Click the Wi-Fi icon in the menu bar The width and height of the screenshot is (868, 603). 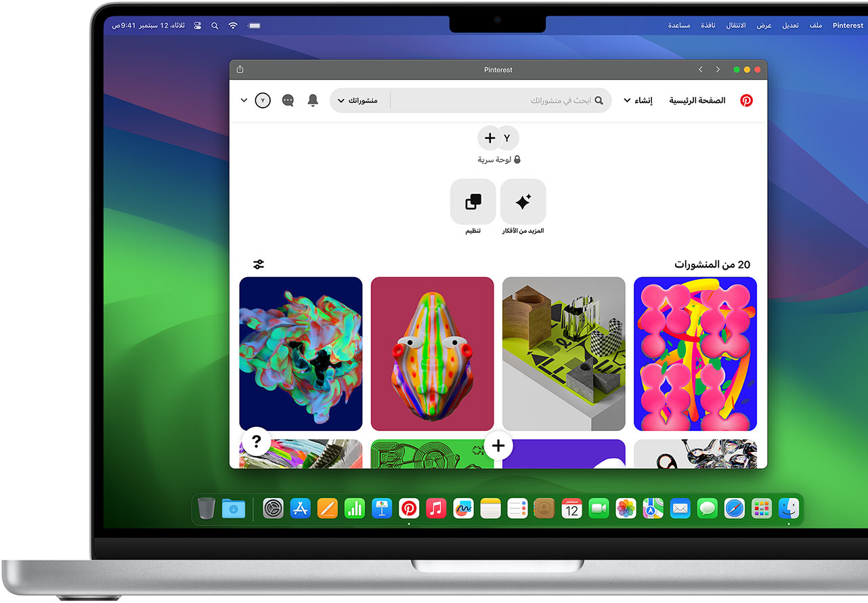233,26
